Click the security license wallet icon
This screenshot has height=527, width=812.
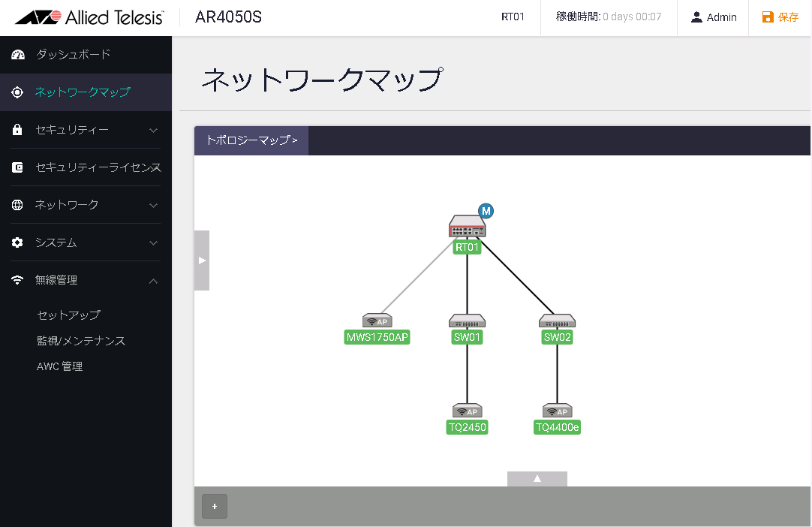(17, 167)
